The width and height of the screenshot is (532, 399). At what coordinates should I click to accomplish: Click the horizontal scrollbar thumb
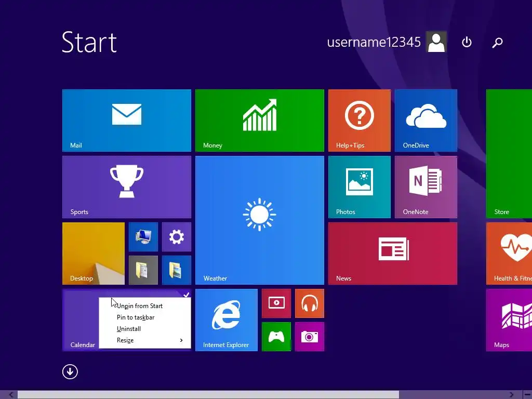pyautogui.click(x=208, y=395)
